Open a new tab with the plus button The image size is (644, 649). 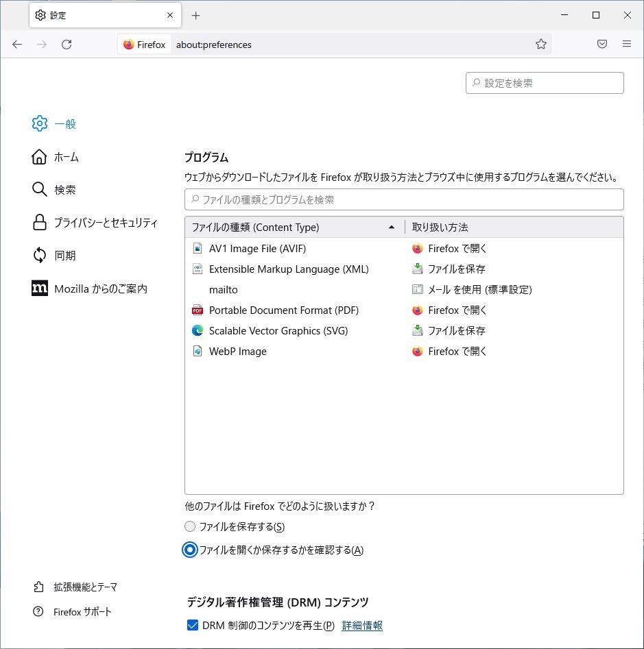[196, 16]
